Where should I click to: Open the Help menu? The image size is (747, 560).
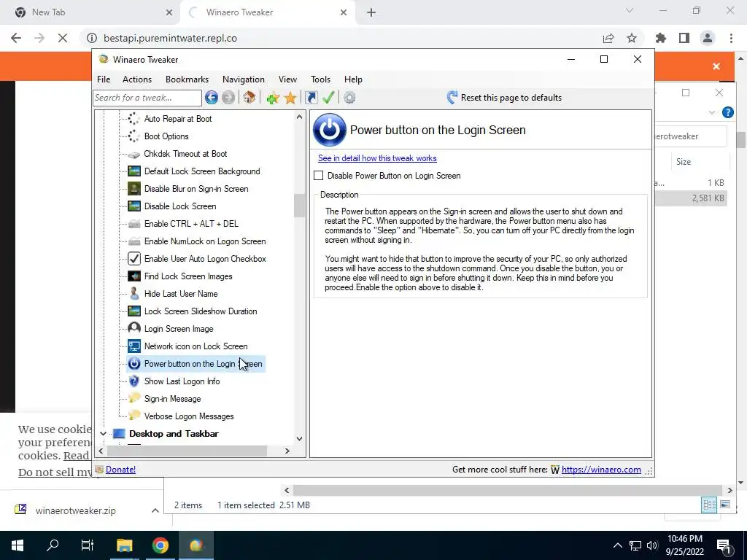pyautogui.click(x=354, y=79)
